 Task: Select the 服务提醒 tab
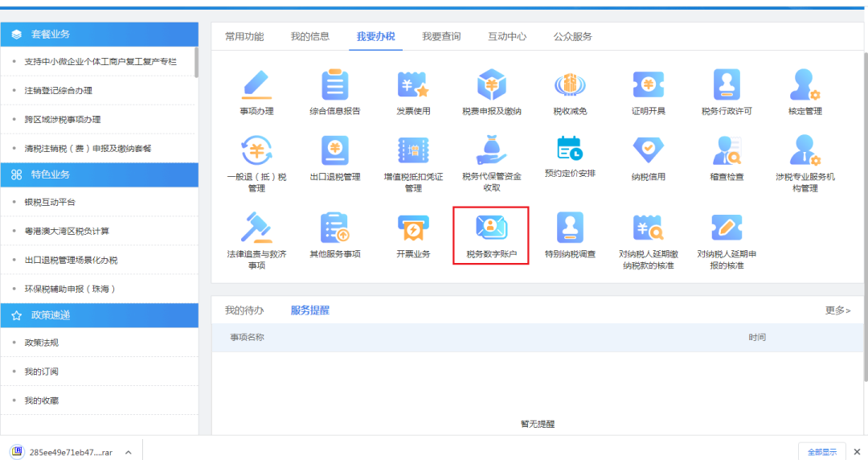[x=310, y=310]
